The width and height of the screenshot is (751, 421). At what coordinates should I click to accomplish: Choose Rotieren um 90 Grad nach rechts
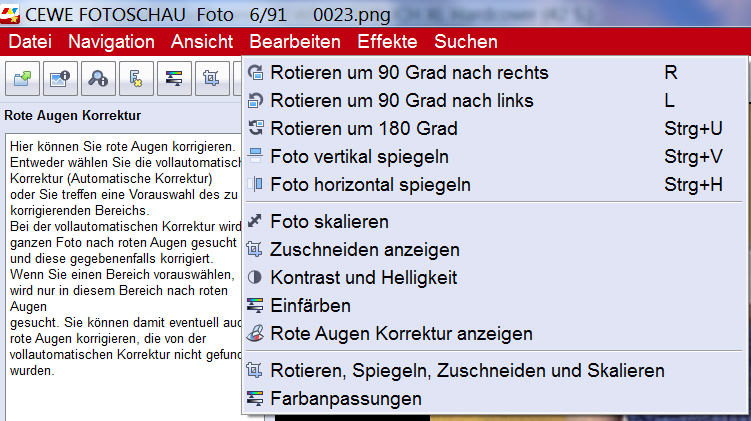tap(495, 73)
